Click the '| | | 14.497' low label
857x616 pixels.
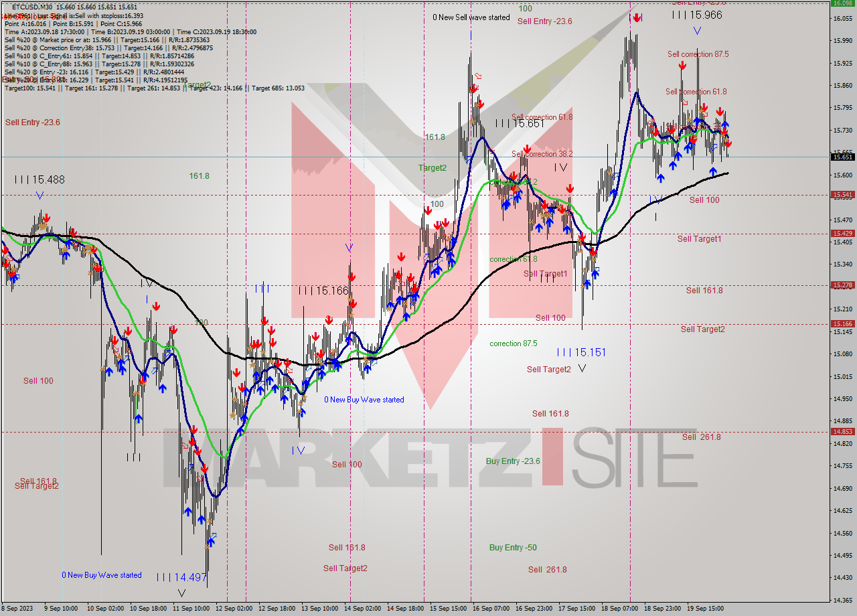point(181,576)
